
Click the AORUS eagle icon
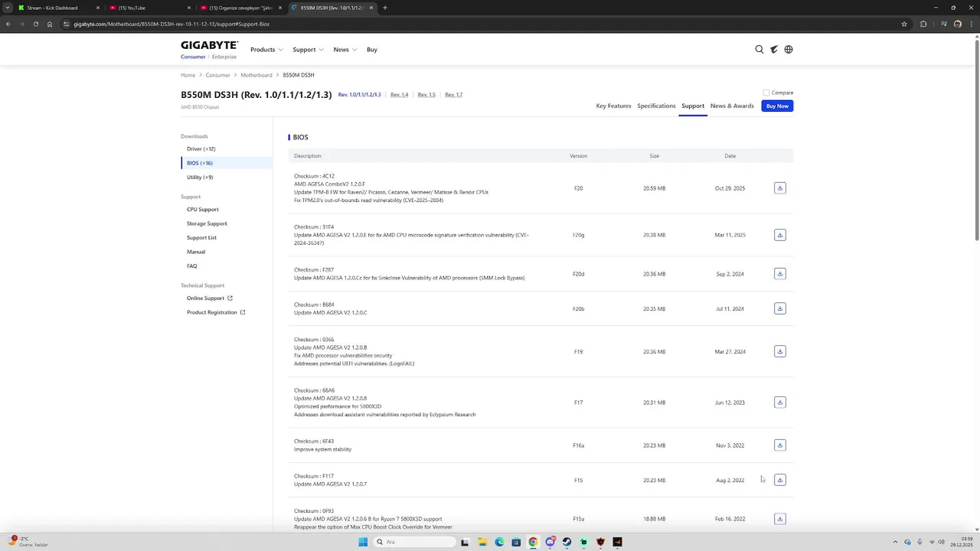point(774,49)
